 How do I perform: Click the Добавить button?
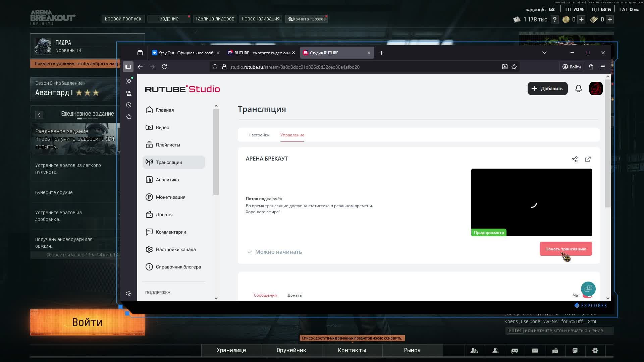click(x=547, y=88)
